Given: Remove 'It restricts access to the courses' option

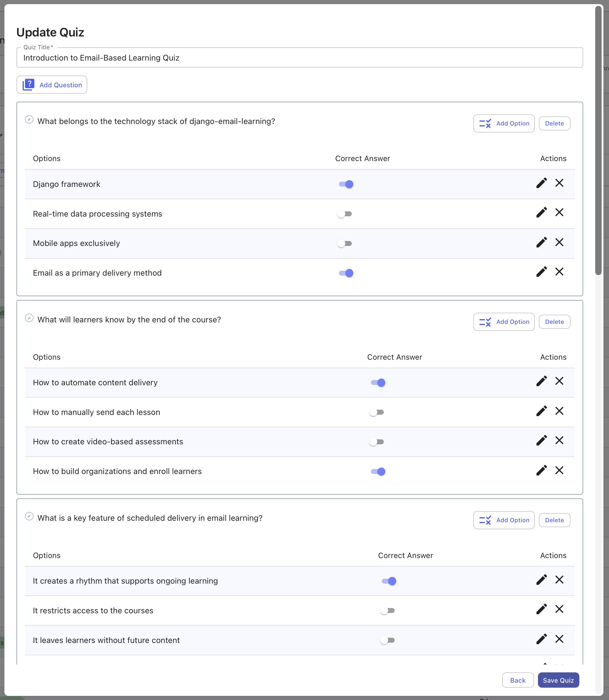Looking at the screenshot, I should [x=559, y=609].
